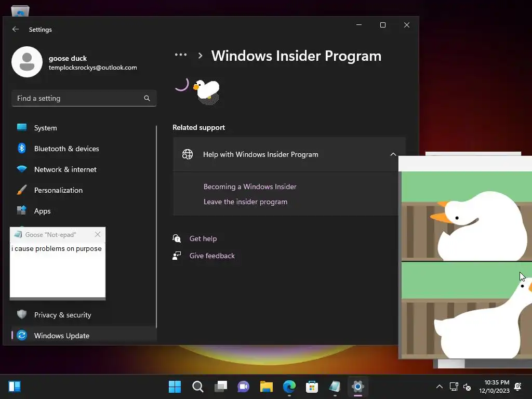Click the desktop icon behind Settings window
532x399 pixels.
click(20, 11)
